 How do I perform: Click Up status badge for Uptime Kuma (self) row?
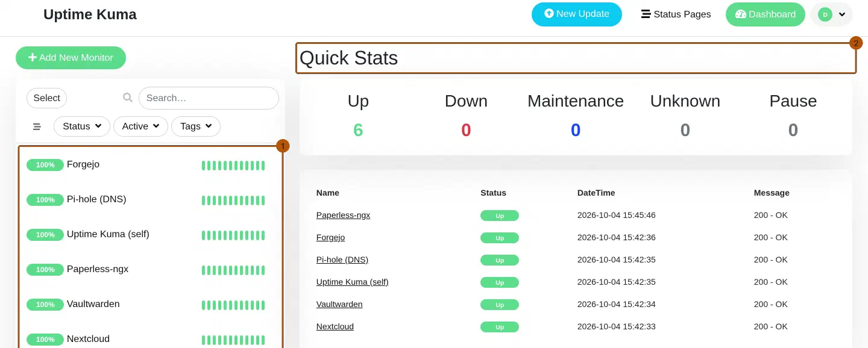499,282
